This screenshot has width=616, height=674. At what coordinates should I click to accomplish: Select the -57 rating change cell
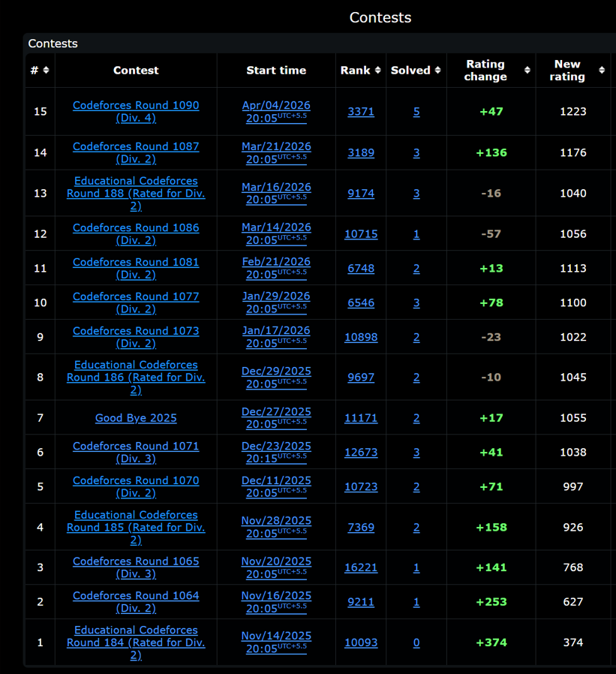491,234
